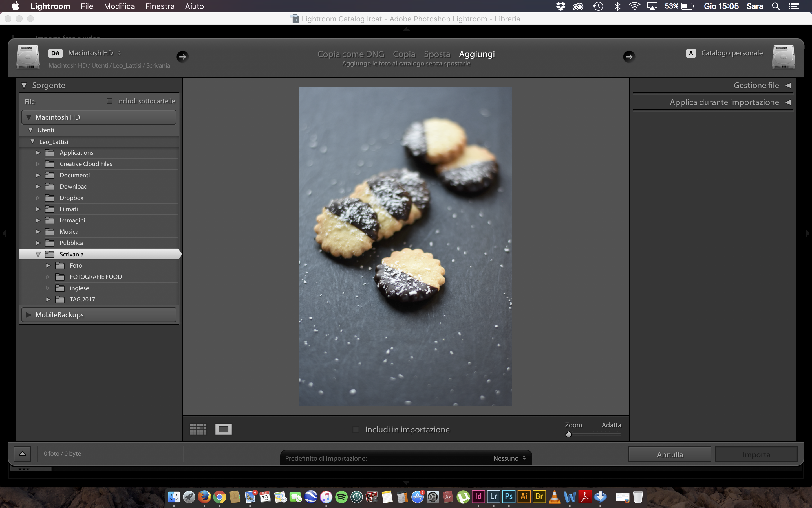Toggle Includi in importazione checkbox
The height and width of the screenshot is (508, 812).
pos(356,430)
